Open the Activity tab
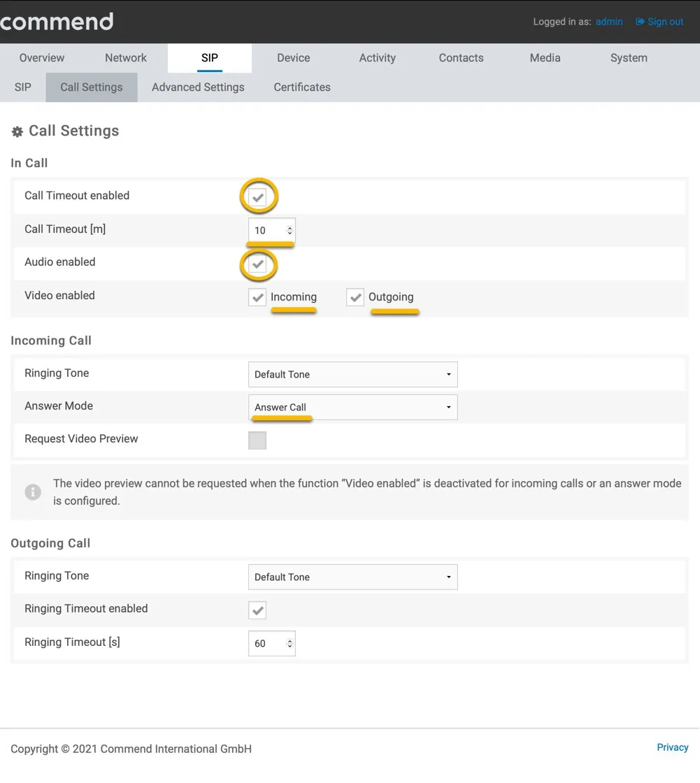 pos(377,58)
